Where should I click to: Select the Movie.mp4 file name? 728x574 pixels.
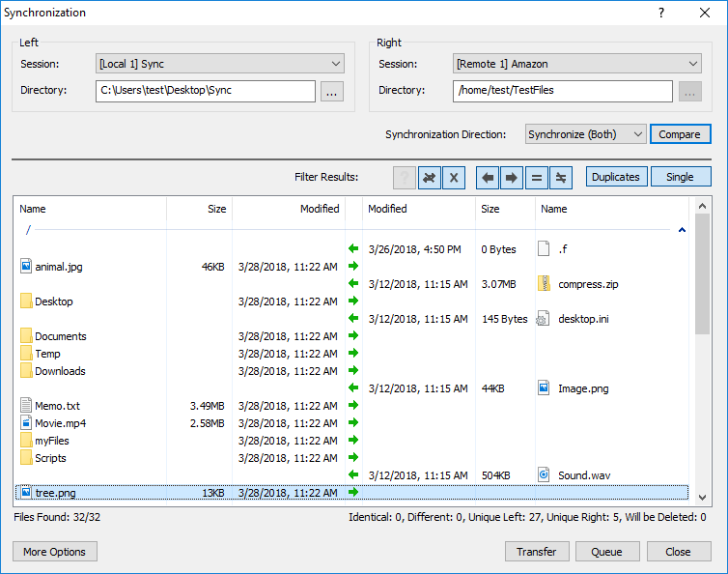coord(61,423)
